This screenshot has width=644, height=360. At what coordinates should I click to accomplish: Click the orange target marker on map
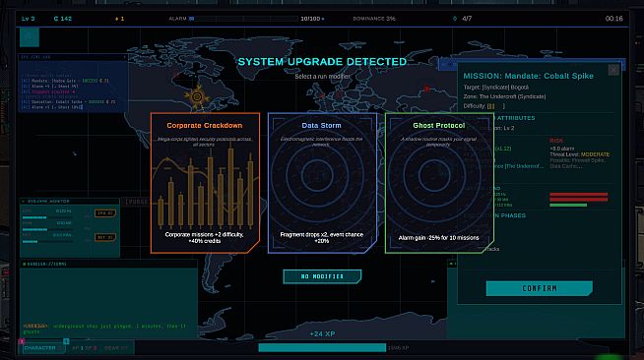click(197, 97)
